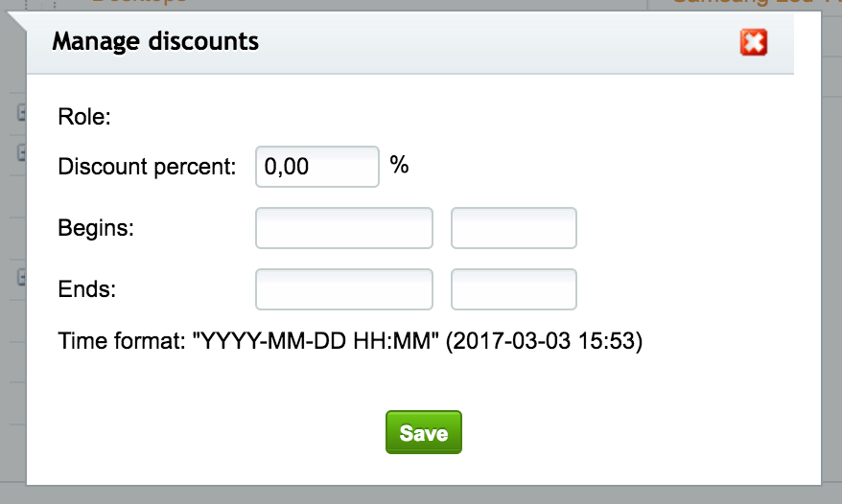Close the Manage discounts dialog

754,42
